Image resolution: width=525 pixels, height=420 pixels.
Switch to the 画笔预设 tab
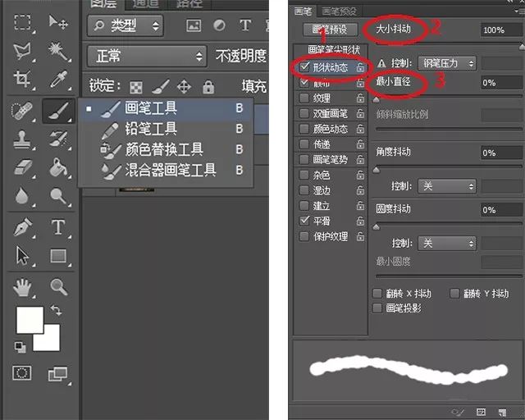340,11
